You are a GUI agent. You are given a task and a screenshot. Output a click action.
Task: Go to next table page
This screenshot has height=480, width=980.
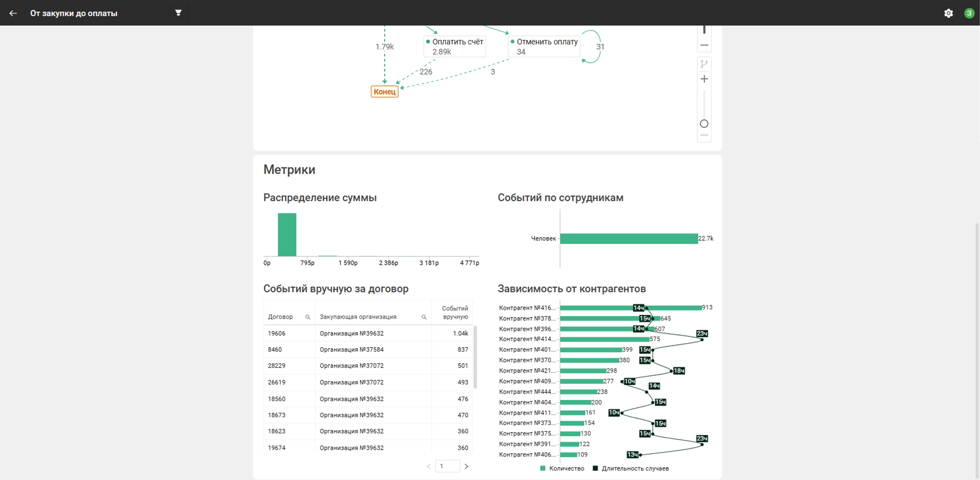466,467
